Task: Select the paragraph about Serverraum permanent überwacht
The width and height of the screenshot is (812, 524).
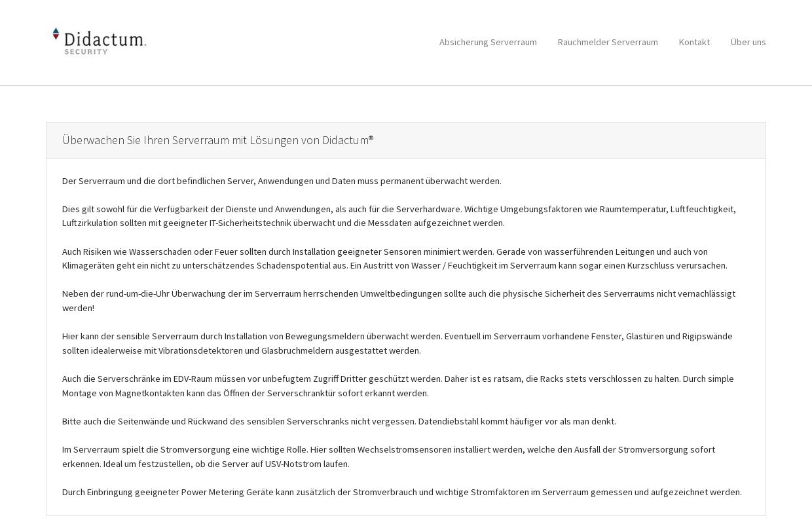Action: [x=282, y=181]
